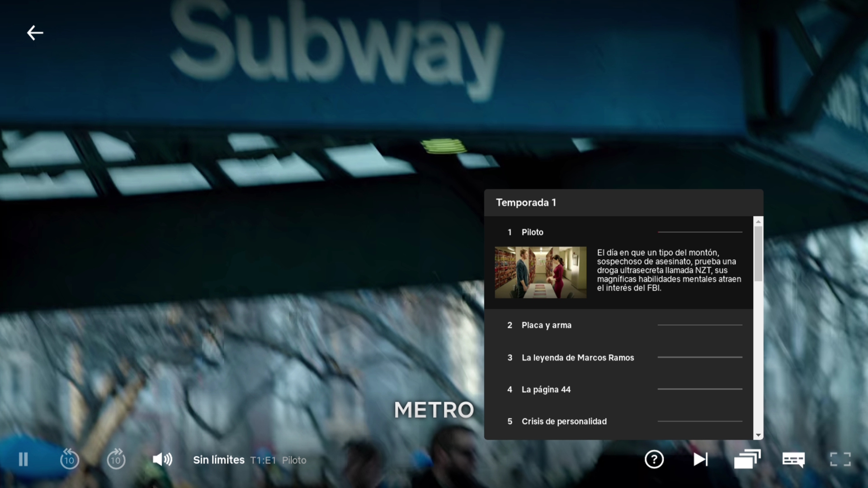The image size is (868, 488).
Task: Mute the volume speaker icon
Action: point(162,460)
